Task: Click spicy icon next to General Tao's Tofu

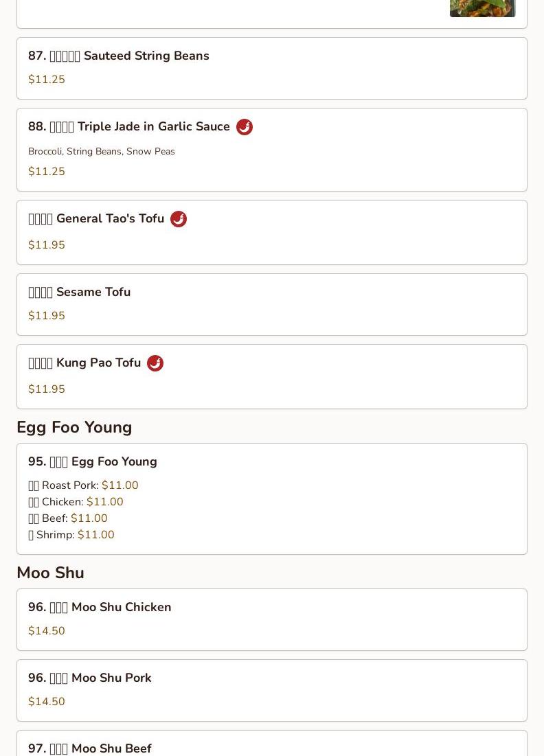Action: click(179, 219)
